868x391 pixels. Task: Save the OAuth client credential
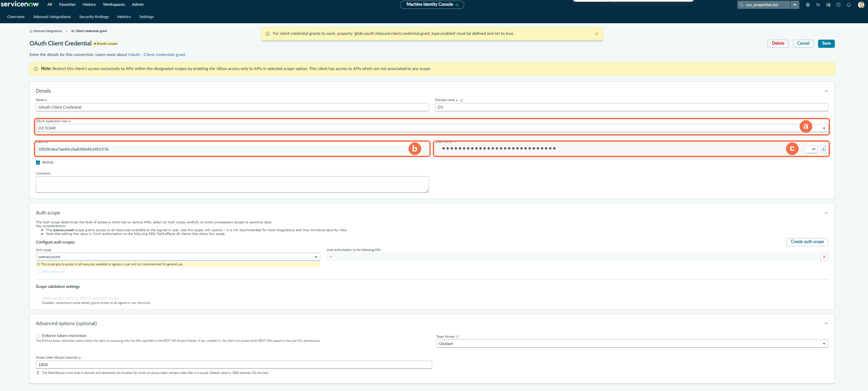click(x=826, y=43)
